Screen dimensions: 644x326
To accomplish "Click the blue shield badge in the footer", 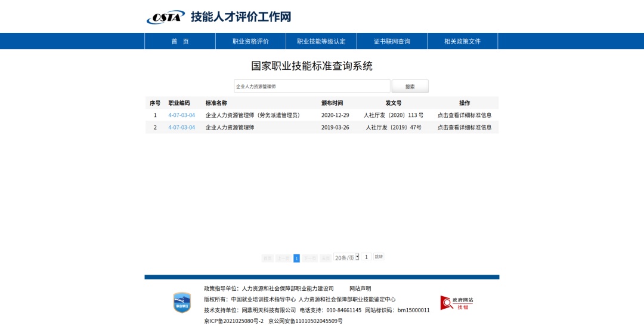I will [182, 303].
